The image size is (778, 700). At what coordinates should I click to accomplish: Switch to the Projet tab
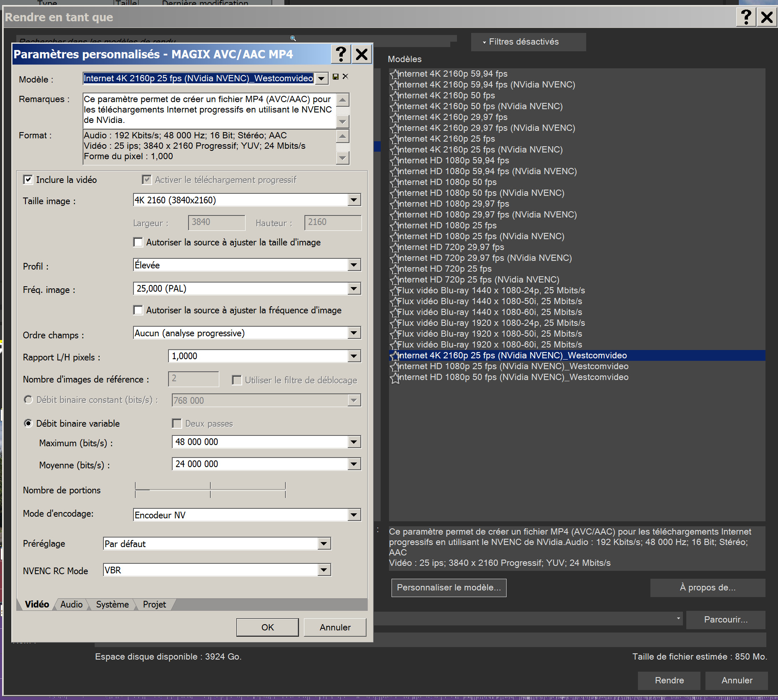coord(154,605)
